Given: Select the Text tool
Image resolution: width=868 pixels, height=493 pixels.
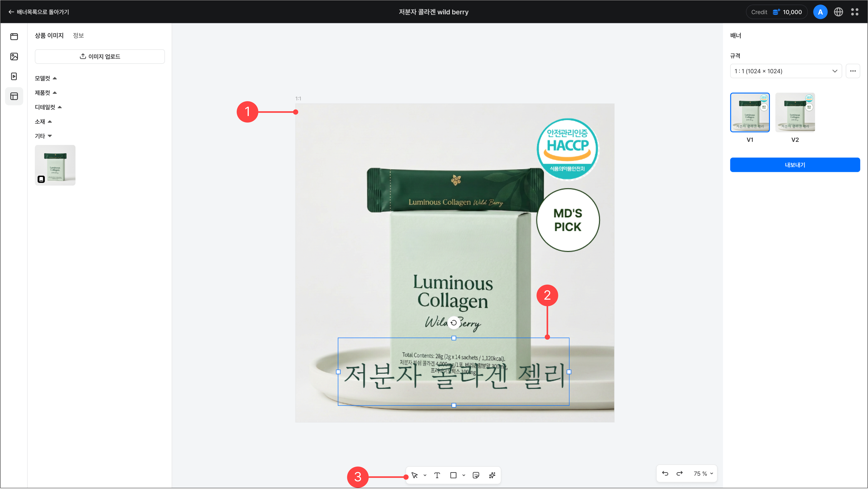Looking at the screenshot, I should 437,475.
